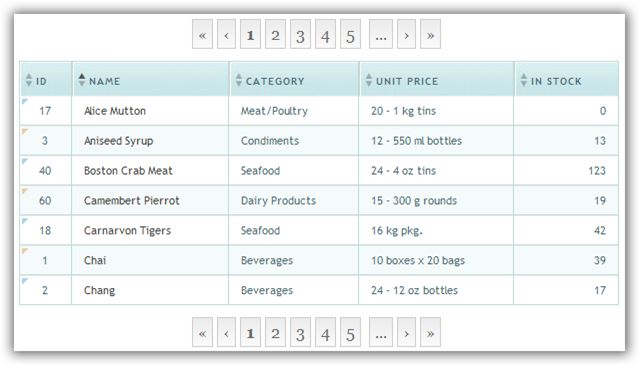Screen dimensions: 639x365
Task: Click the Category column sort icon
Action: click(239, 80)
